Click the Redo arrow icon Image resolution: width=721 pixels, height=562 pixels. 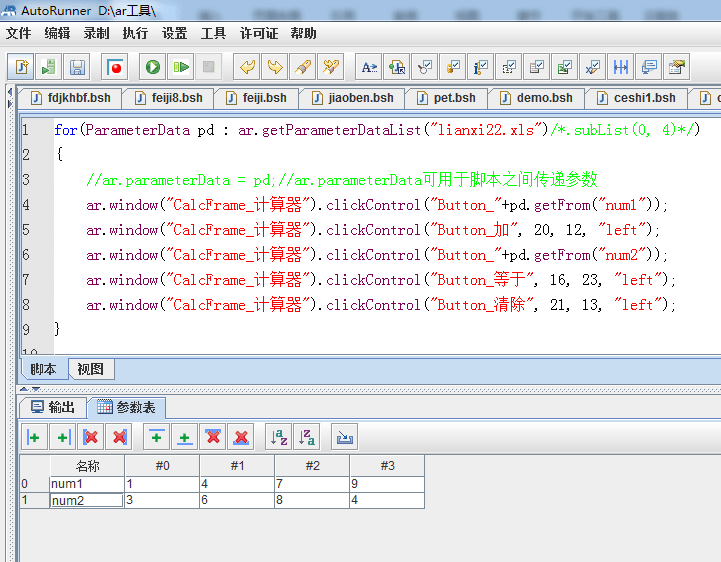(274, 67)
